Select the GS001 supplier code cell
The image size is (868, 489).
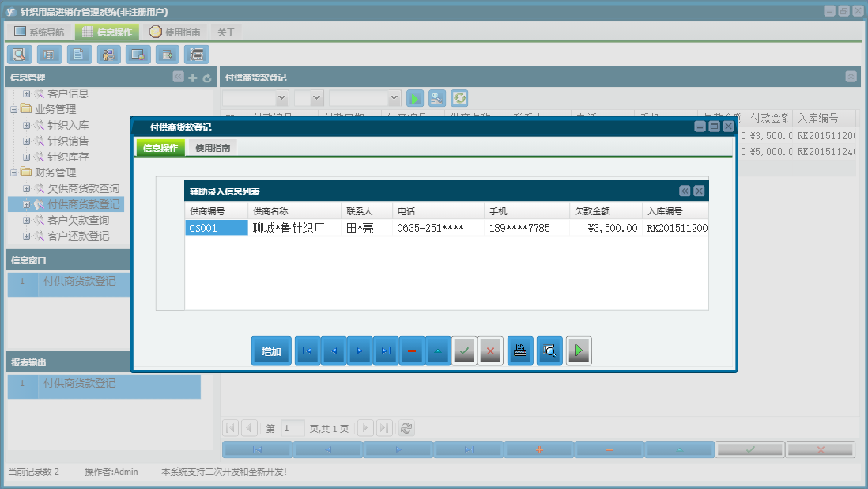pyautogui.click(x=217, y=228)
